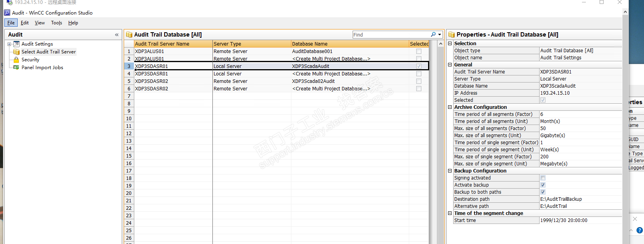This screenshot has width=644, height=244.
Task: Open the View menu
Action: click(40, 23)
